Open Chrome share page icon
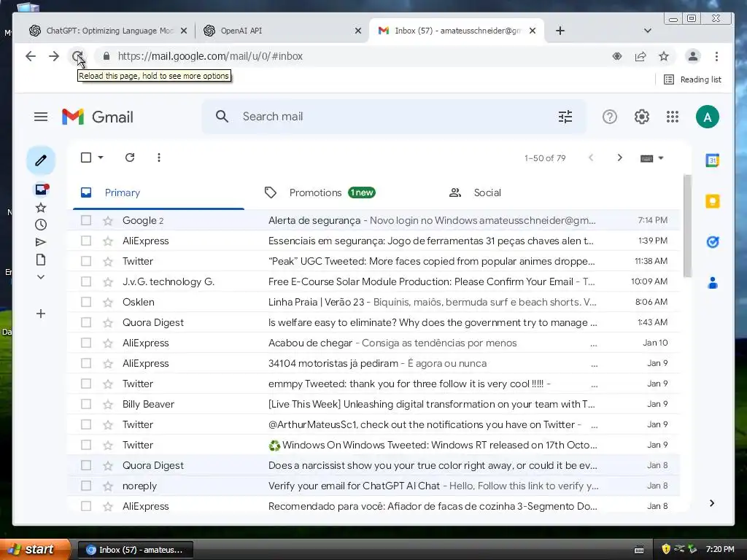This screenshot has height=560, width=747. [640, 56]
